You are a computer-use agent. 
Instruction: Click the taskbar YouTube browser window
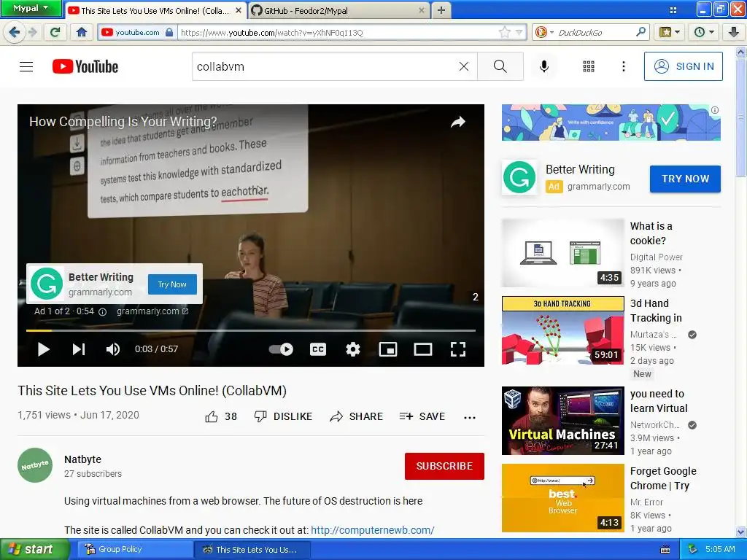click(252, 550)
